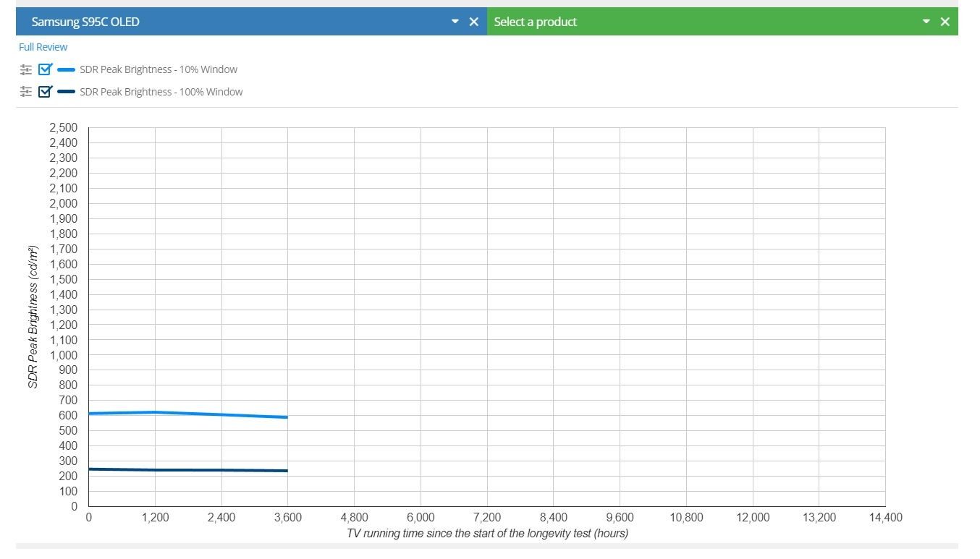
Task: Click the 7,200 hours x-axis tick label
Action: tap(487, 518)
